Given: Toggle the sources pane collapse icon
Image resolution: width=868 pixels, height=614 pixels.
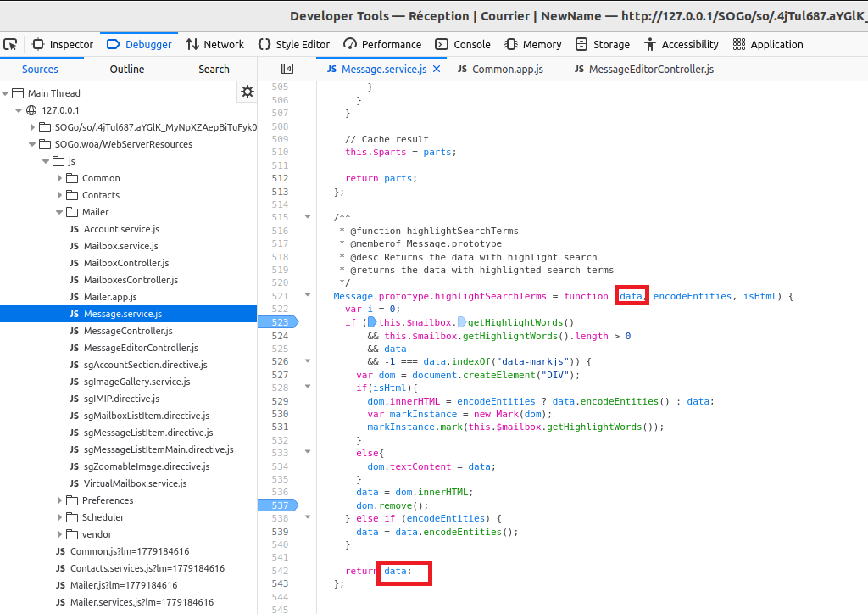Looking at the screenshot, I should click(287, 69).
